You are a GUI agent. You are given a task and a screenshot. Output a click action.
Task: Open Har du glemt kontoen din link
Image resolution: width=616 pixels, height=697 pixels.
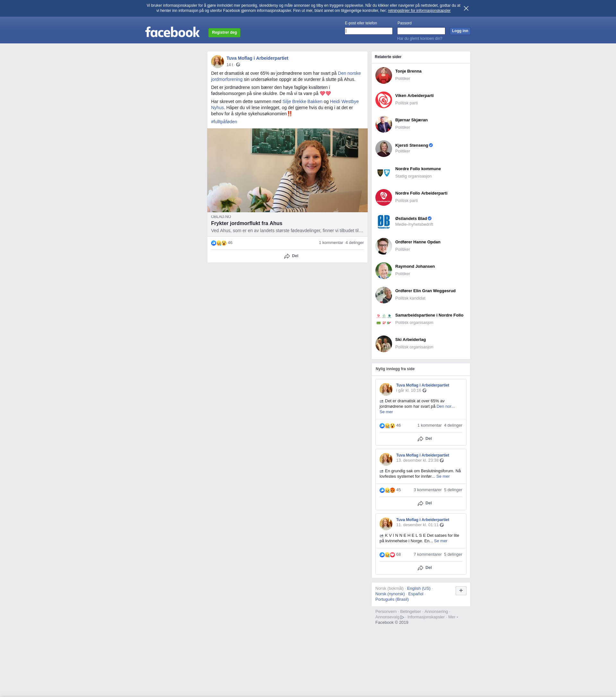[420, 39]
